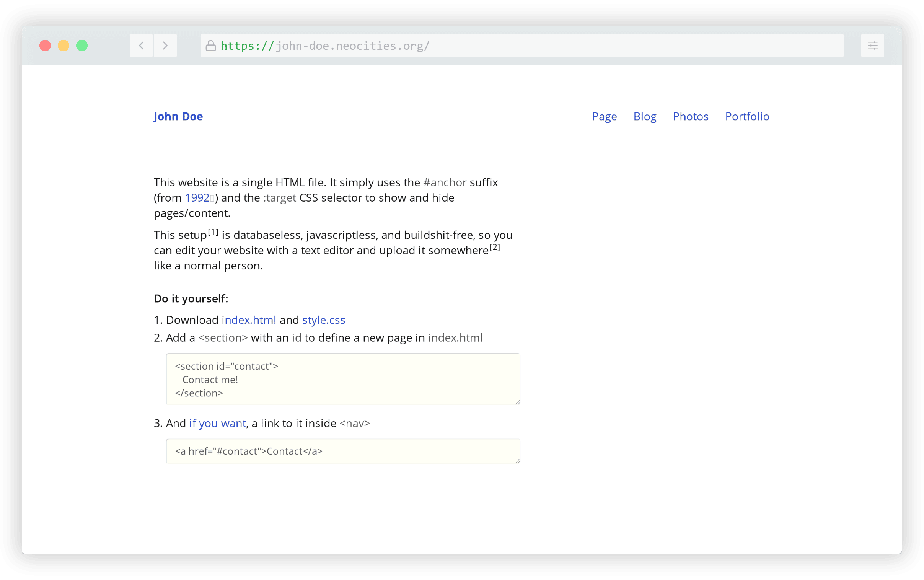
Task: Click the John Doe site title
Action: pyautogui.click(x=178, y=116)
